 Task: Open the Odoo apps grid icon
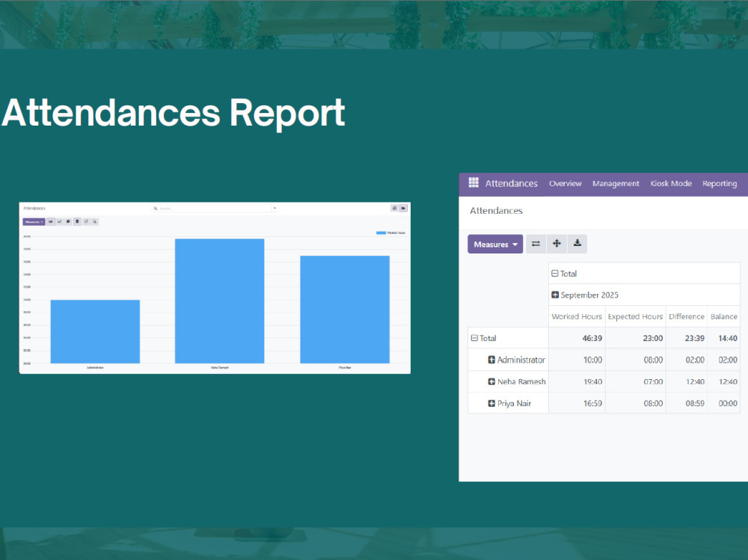473,182
